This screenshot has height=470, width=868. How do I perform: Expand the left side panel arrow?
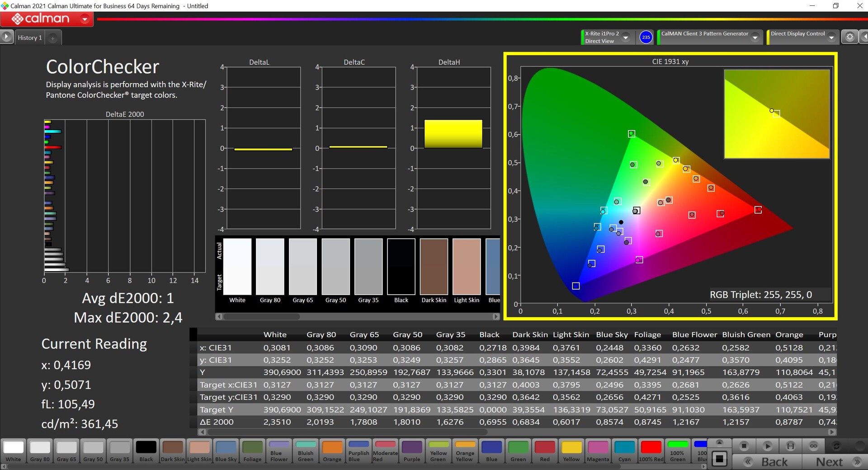click(6, 37)
